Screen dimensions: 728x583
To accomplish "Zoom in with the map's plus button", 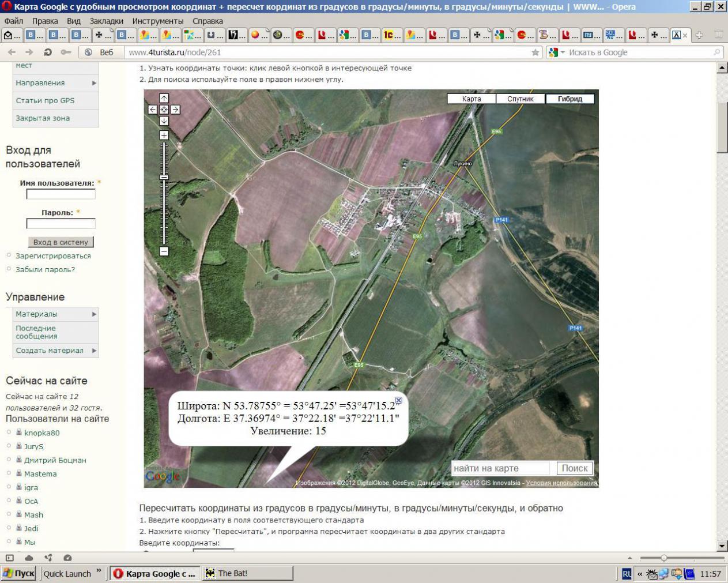I will click(x=164, y=135).
